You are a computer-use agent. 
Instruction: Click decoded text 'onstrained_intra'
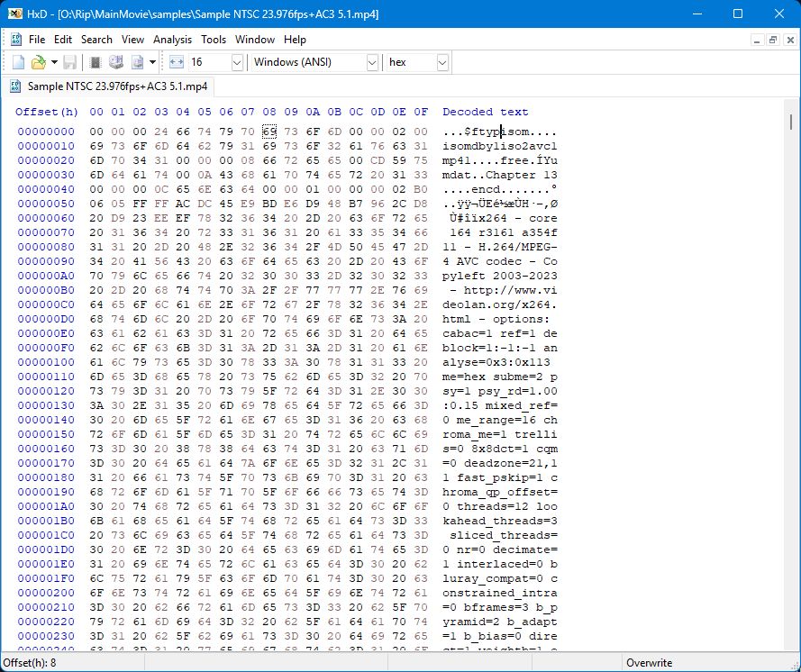pos(499,593)
